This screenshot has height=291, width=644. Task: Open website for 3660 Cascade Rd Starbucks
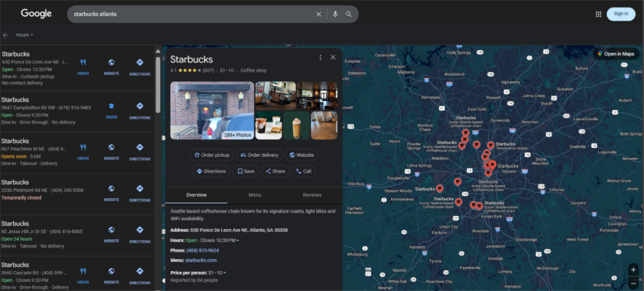click(x=111, y=276)
